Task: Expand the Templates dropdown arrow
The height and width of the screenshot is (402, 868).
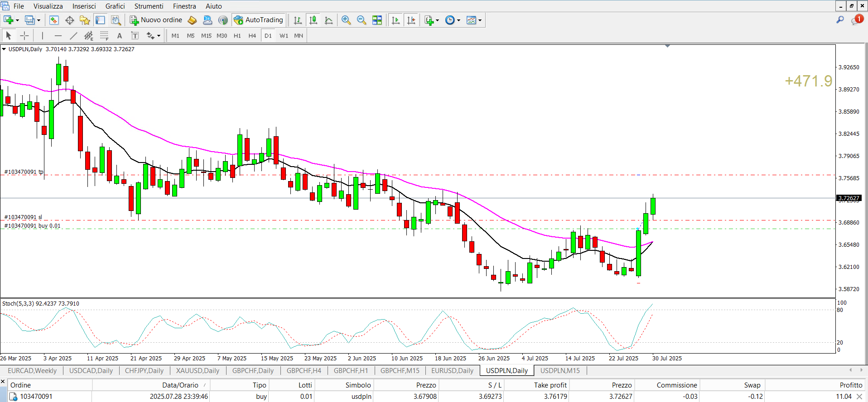Action: (480, 20)
